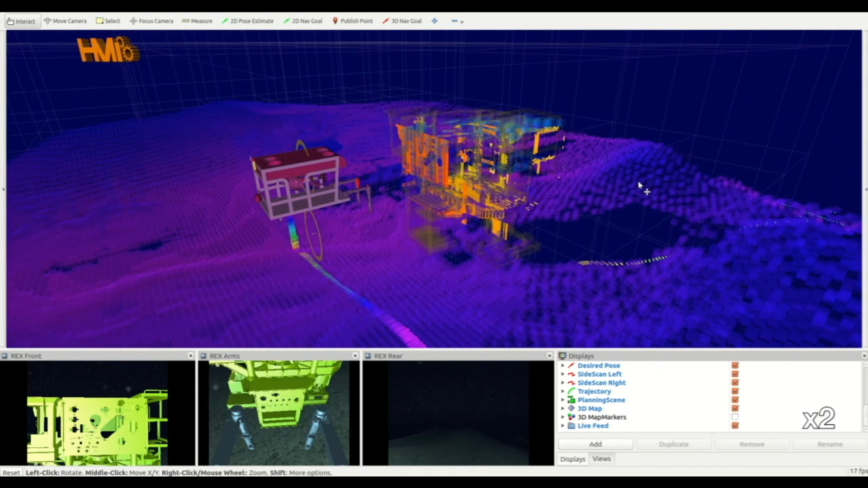Click the Remove button
This screenshot has width=868, height=488.
click(x=752, y=444)
